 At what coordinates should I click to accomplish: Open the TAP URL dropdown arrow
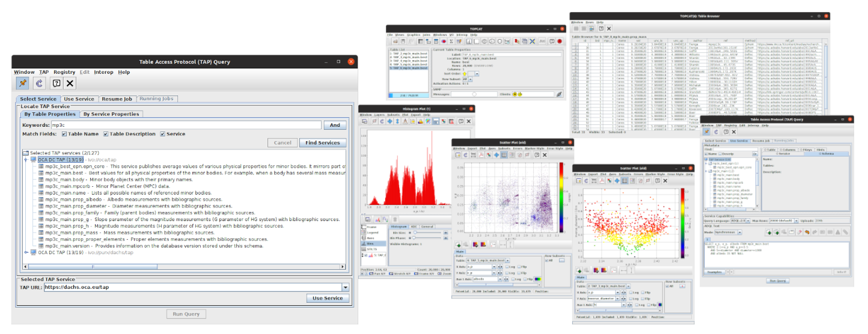click(x=344, y=287)
